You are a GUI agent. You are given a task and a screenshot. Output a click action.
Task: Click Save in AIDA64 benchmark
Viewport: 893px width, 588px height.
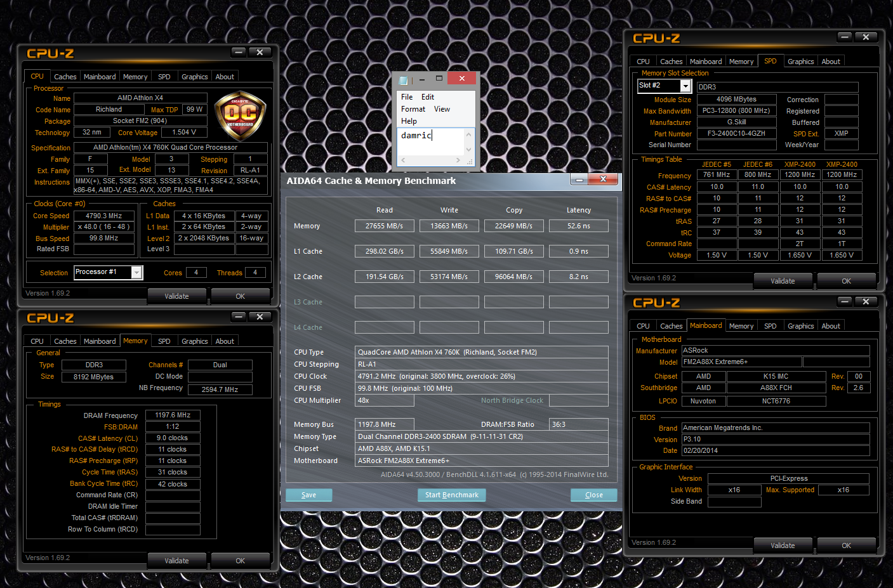click(x=308, y=495)
